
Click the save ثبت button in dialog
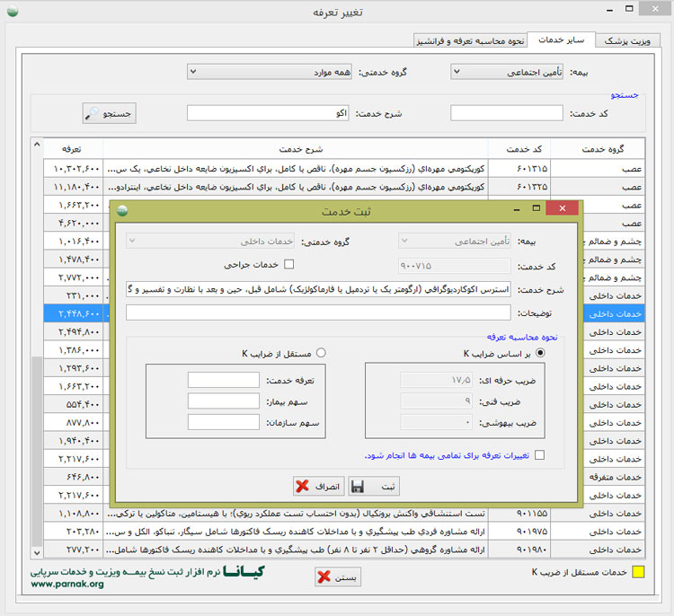coord(373,487)
